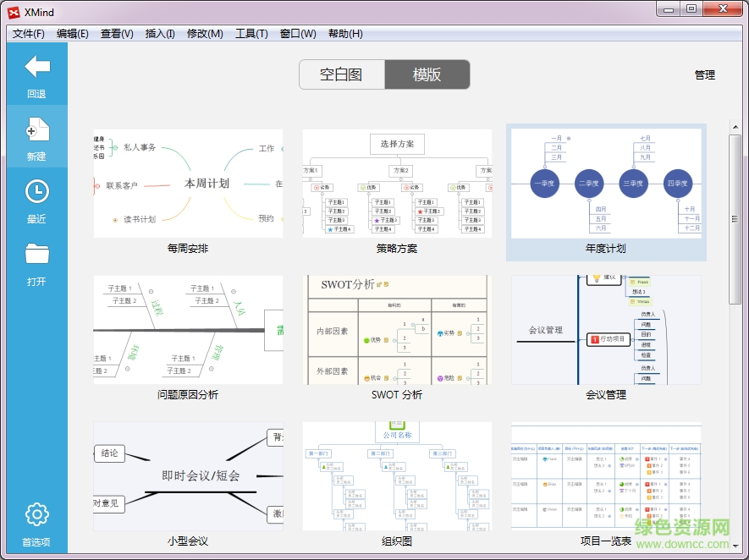Open the 工具 menu

coord(251,34)
